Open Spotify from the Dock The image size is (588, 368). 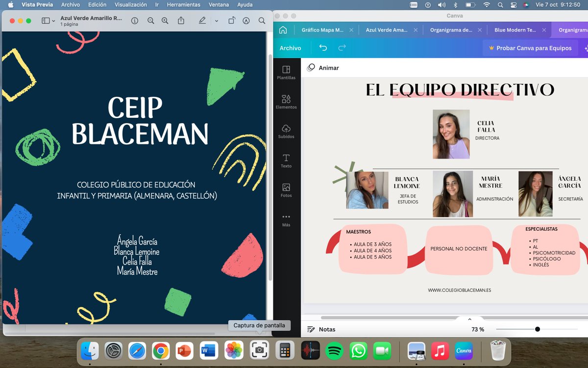pos(335,351)
